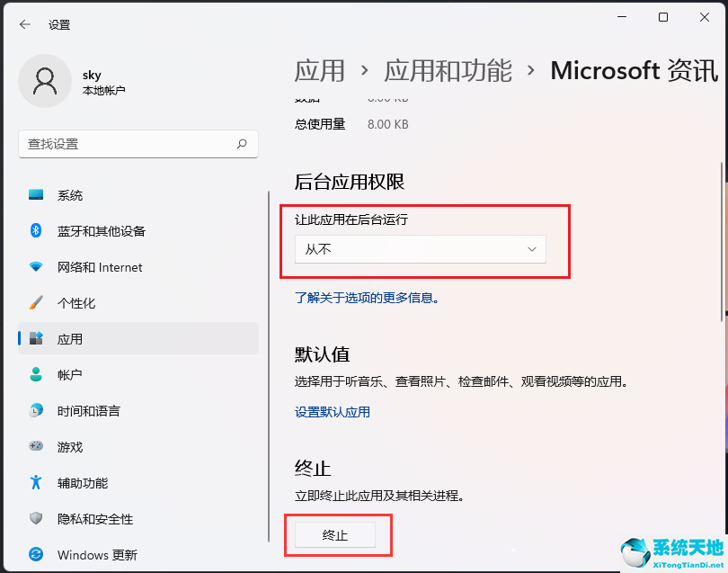Select 应用和功能 in the breadcrumb path
728x573 pixels.
pos(447,71)
